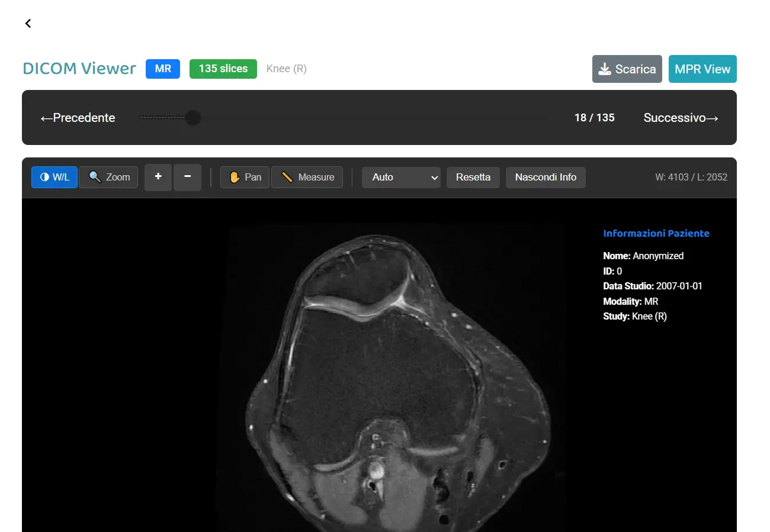Click the Resetta button
This screenshot has width=770, height=532.
[473, 177]
